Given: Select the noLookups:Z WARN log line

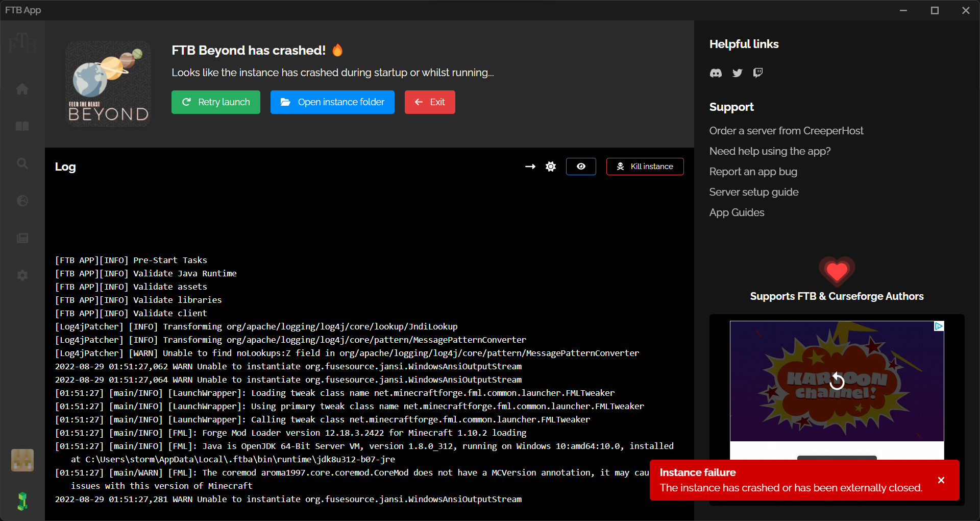Looking at the screenshot, I should coord(347,353).
